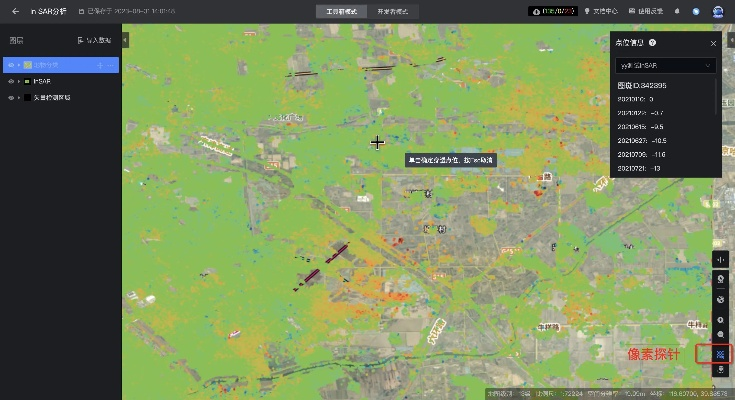Collapse the left layers panel with the arrow handle
The width and height of the screenshot is (735, 400).
pos(125,40)
